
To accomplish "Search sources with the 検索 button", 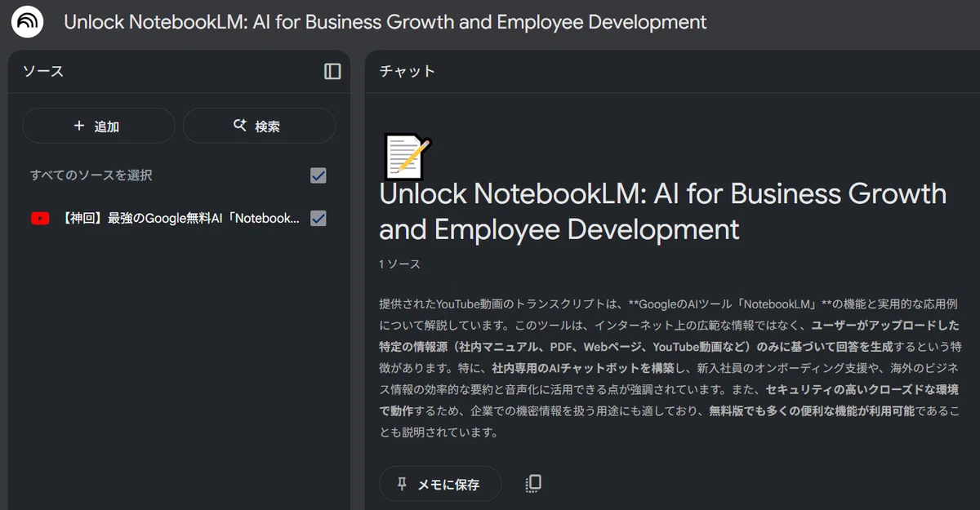I will pos(259,126).
